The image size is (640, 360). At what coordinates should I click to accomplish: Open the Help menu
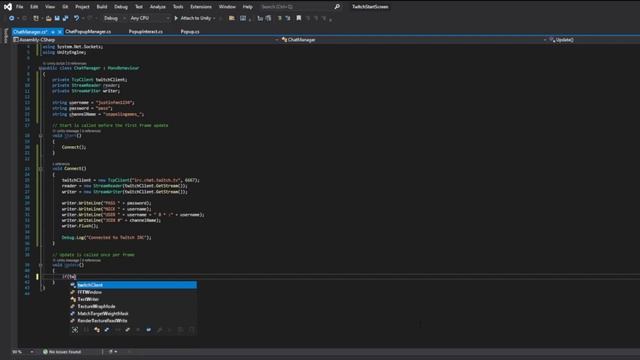coord(247,7)
